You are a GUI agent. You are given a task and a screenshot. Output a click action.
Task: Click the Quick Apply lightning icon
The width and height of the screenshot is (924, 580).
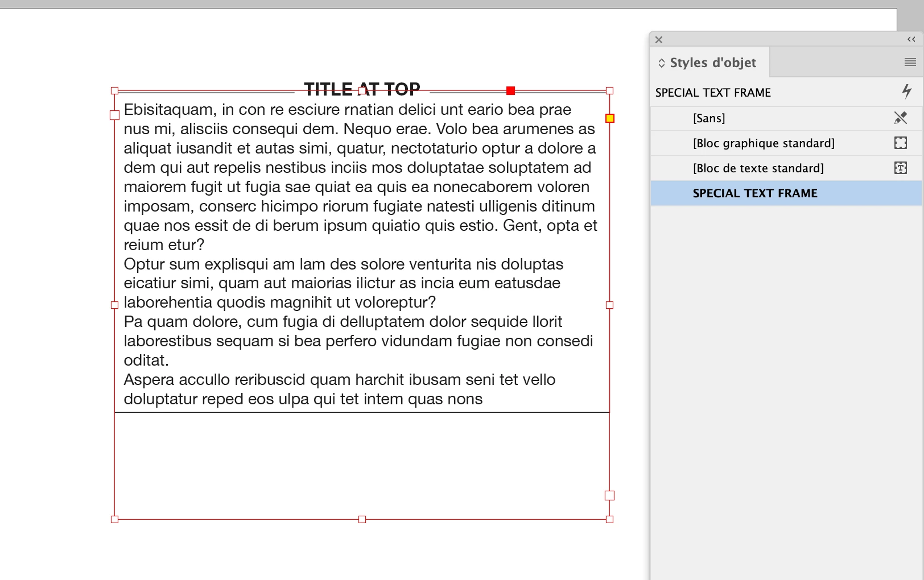click(x=907, y=91)
